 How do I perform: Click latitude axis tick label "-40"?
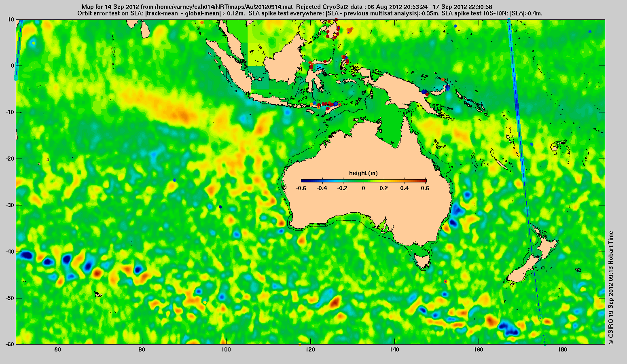(x=10, y=252)
